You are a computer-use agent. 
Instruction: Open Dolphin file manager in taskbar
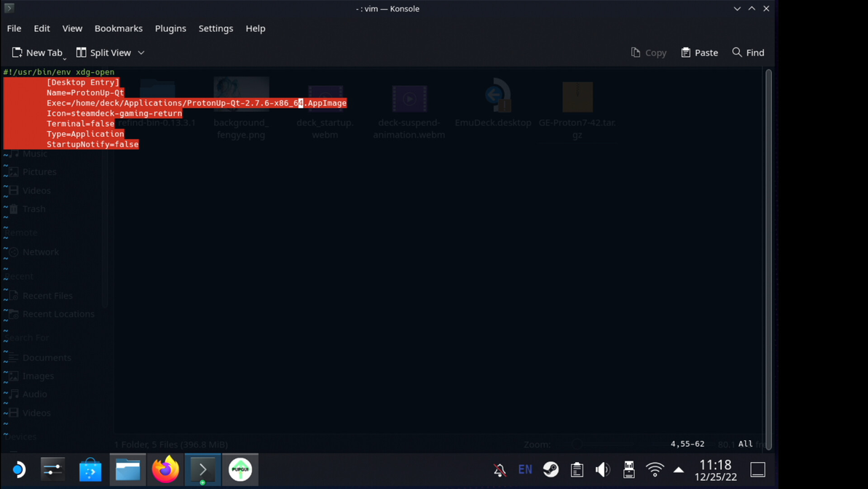[128, 469]
